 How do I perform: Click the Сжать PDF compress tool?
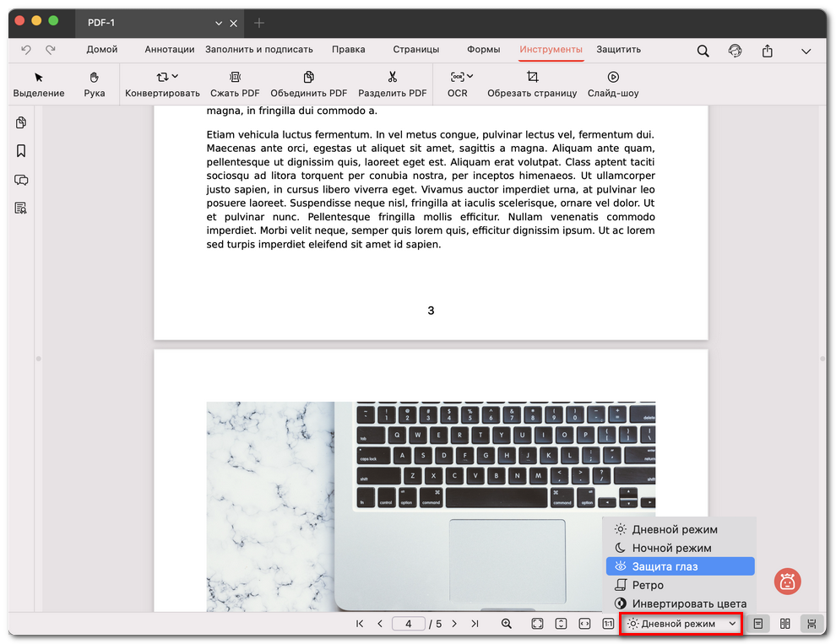click(x=235, y=84)
